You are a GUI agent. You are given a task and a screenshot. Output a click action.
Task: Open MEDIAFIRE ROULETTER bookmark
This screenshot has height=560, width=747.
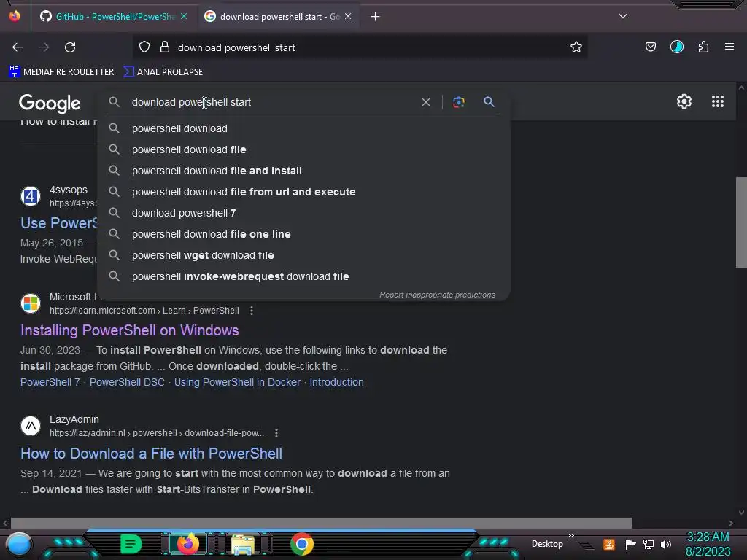61,72
